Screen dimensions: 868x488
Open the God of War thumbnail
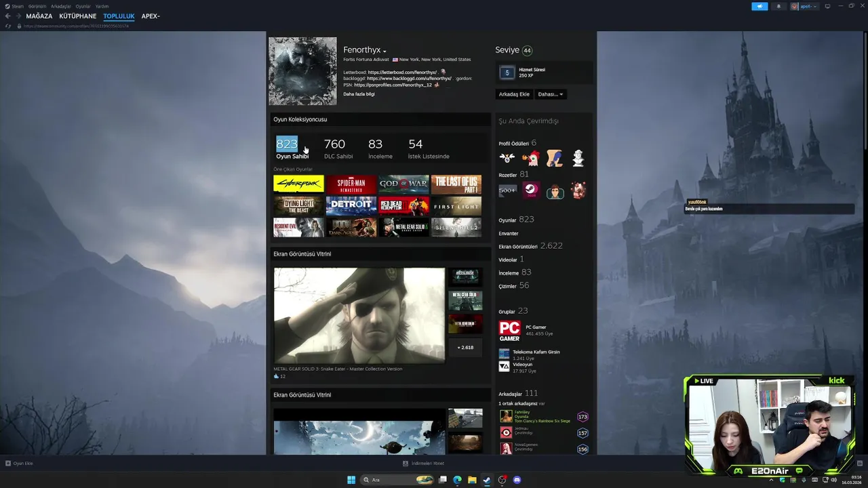pos(404,184)
